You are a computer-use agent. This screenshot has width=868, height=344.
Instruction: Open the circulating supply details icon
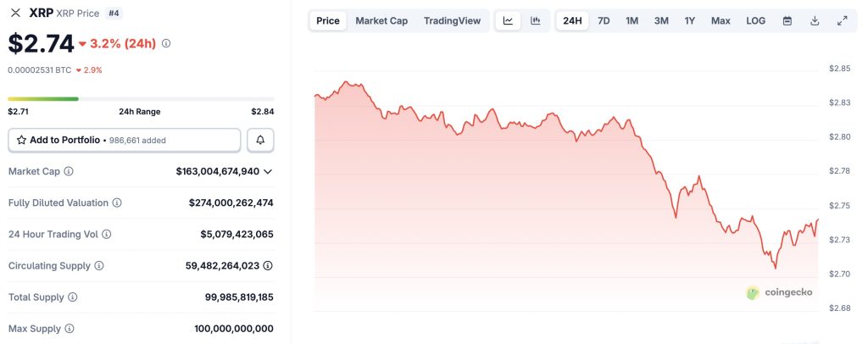(x=268, y=266)
